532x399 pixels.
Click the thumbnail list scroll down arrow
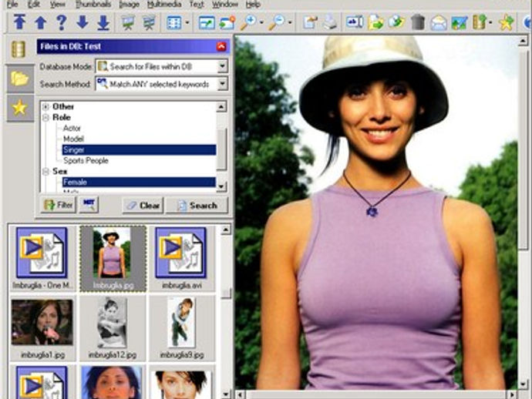[226, 394]
